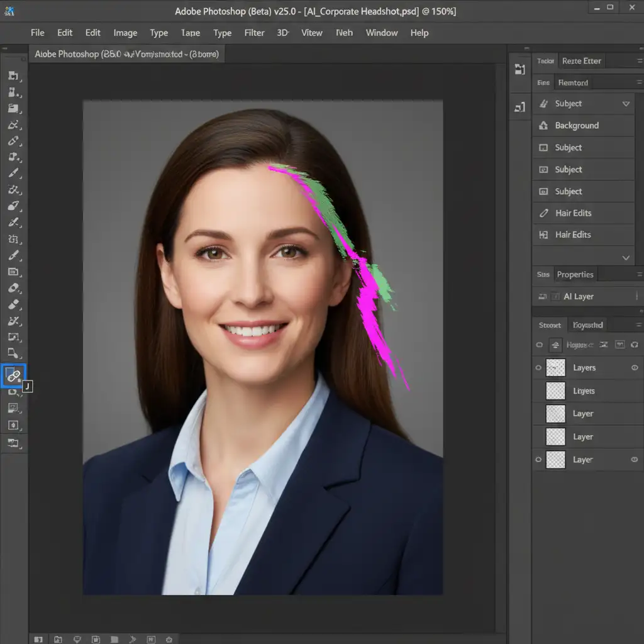Click the topmost tool in left toolbar

point(13,76)
